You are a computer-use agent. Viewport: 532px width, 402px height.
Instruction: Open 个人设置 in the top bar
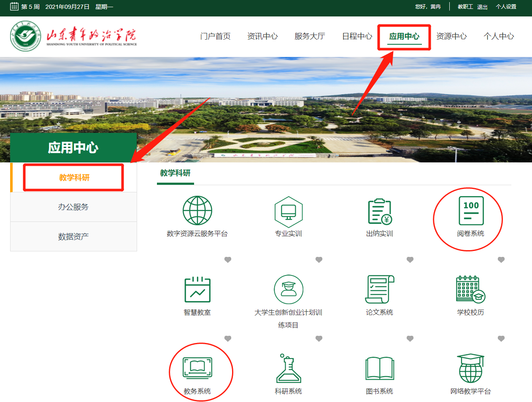click(506, 7)
